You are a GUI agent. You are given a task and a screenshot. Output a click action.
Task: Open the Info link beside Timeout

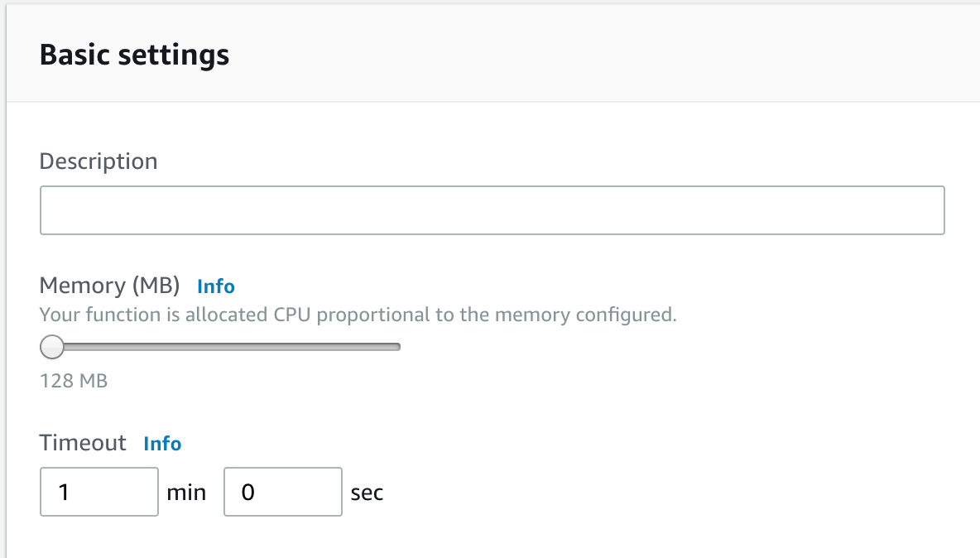pyautogui.click(x=162, y=444)
